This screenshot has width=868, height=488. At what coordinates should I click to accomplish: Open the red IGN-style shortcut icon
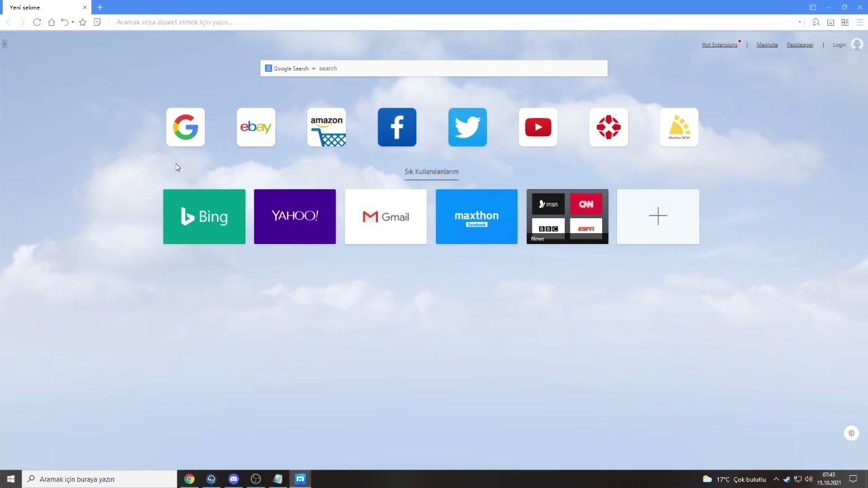click(x=608, y=127)
